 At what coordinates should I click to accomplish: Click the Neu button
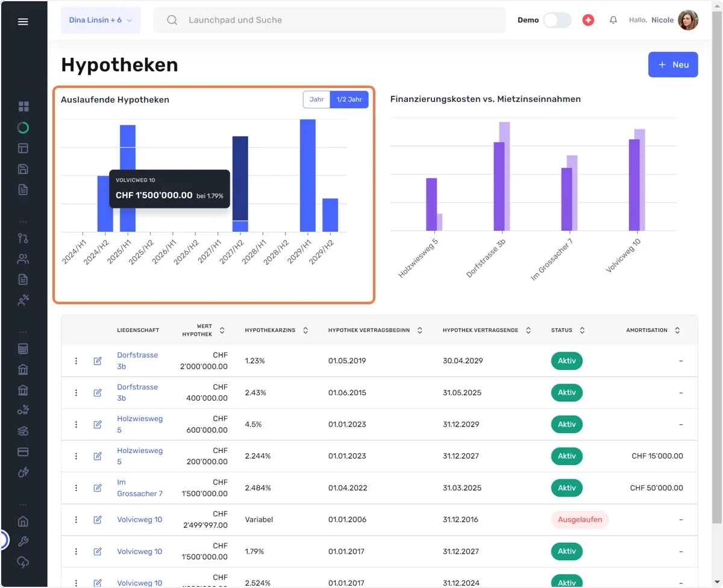[673, 64]
